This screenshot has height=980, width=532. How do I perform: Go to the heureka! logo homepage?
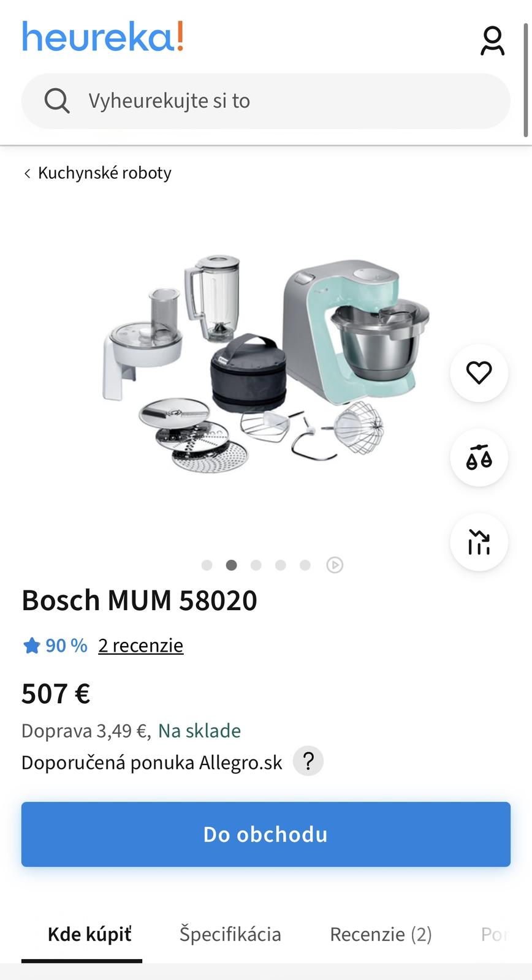pos(103,37)
